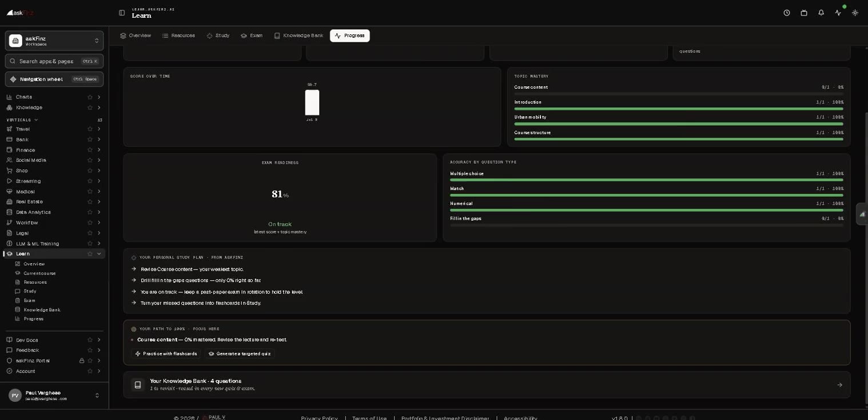Viewport: 868px width, 420px height.
Task: Open Current course under Learn
Action: [39, 274]
